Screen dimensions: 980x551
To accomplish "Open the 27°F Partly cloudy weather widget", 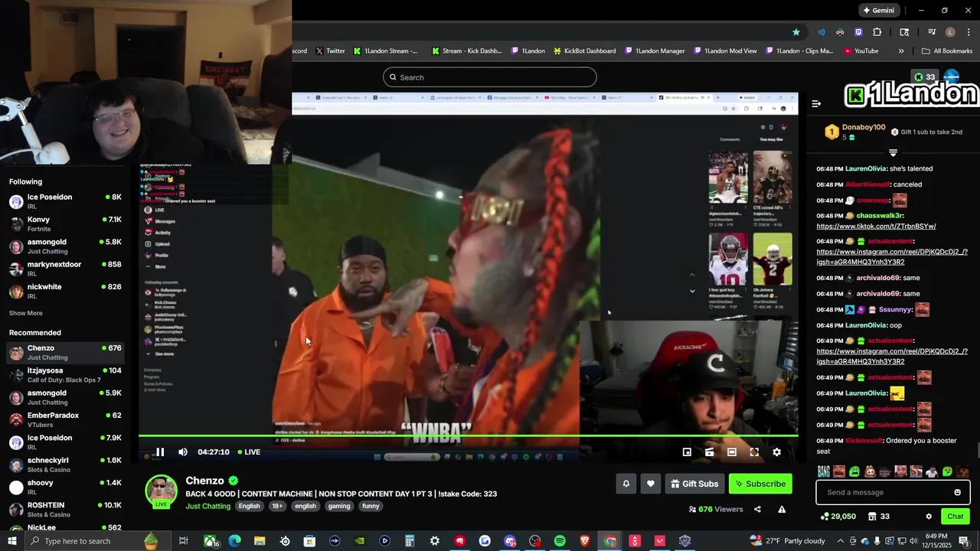I will tap(787, 541).
